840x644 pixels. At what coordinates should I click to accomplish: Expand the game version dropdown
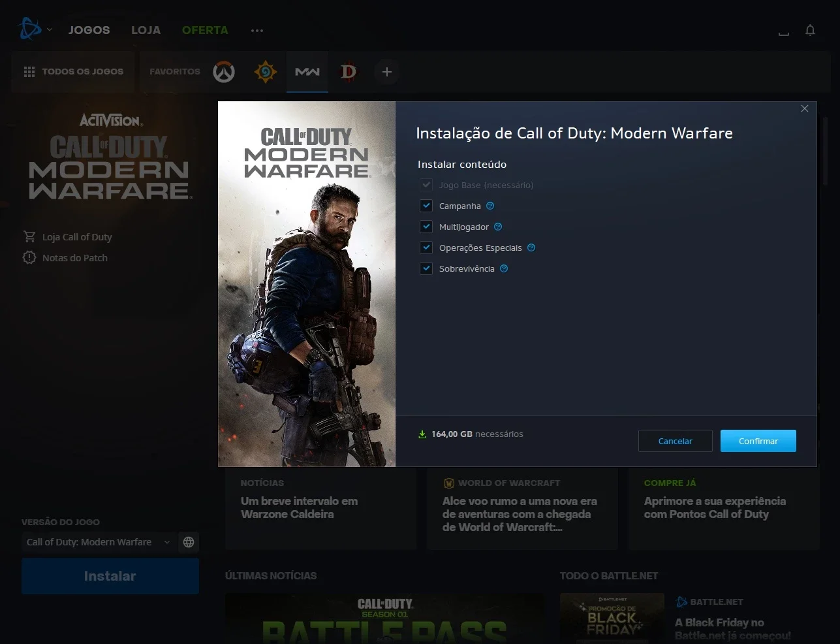click(98, 542)
